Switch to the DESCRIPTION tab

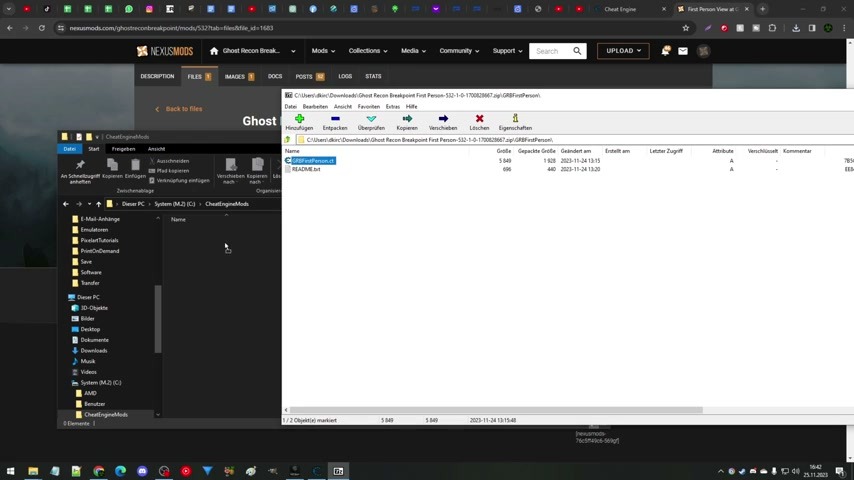(x=157, y=76)
